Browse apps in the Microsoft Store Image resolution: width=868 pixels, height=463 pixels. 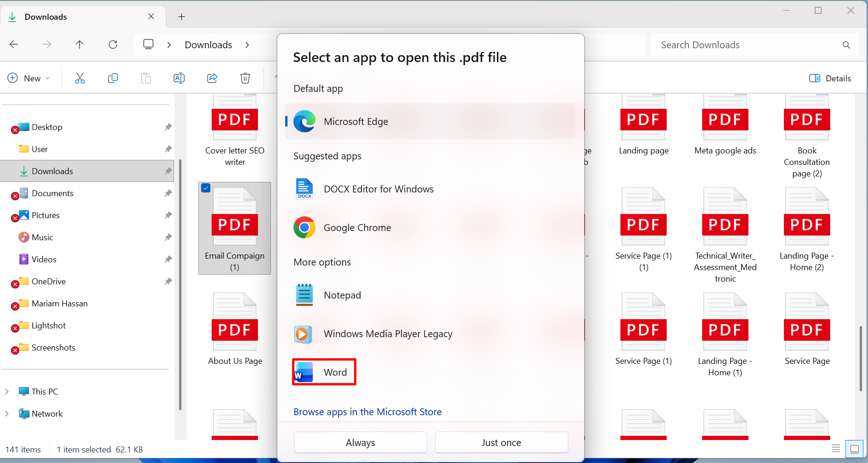[x=367, y=412]
